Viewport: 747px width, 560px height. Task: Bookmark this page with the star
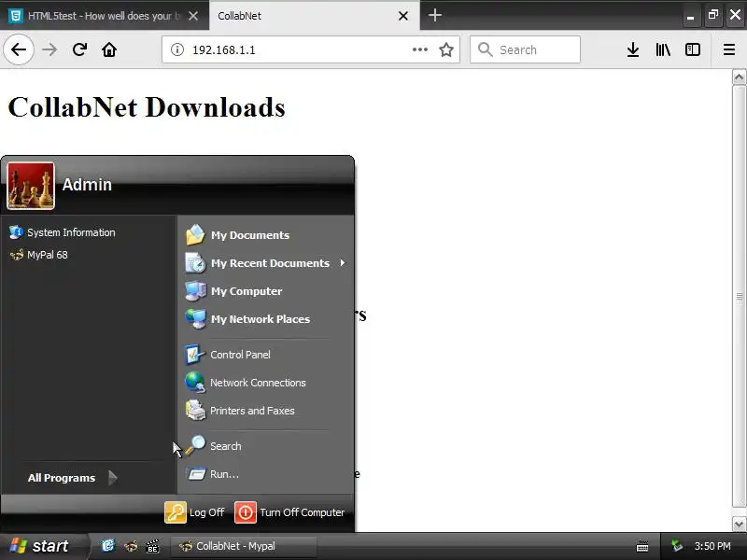(446, 49)
